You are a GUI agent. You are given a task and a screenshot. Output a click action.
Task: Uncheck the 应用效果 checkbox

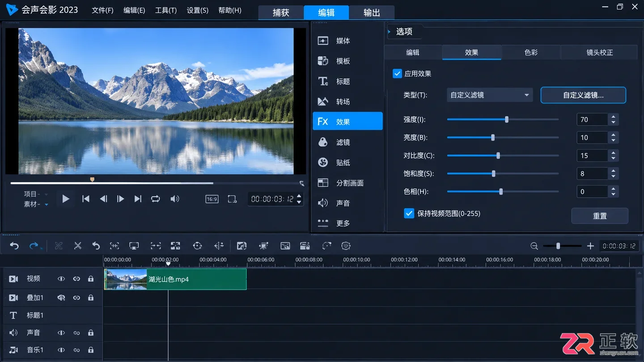tap(397, 74)
